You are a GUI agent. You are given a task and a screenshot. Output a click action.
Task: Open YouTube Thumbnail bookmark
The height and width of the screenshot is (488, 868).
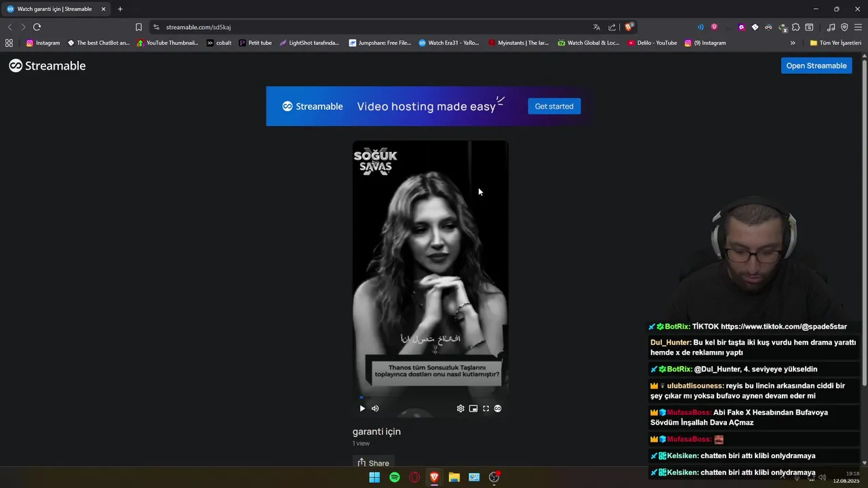pyautogui.click(x=167, y=43)
